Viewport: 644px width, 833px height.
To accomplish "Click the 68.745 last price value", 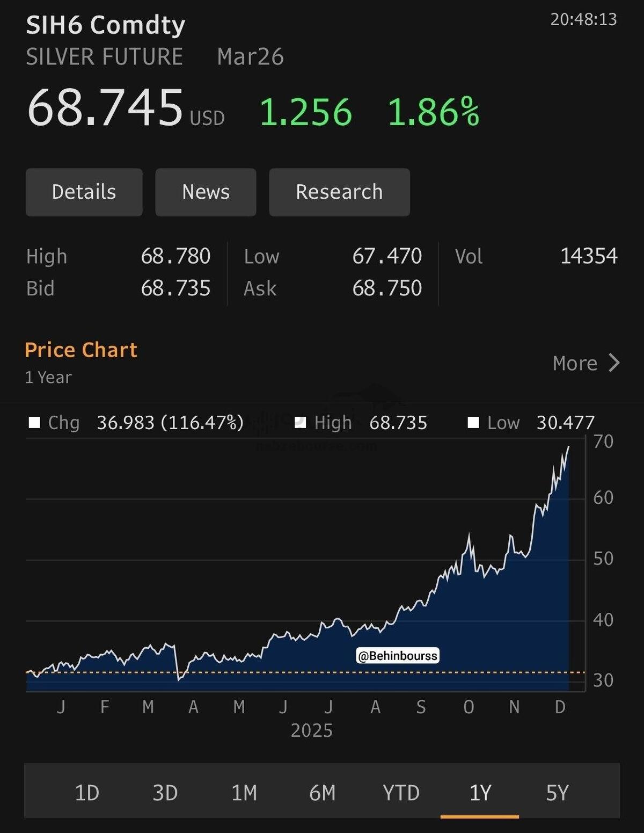I will click(x=105, y=108).
